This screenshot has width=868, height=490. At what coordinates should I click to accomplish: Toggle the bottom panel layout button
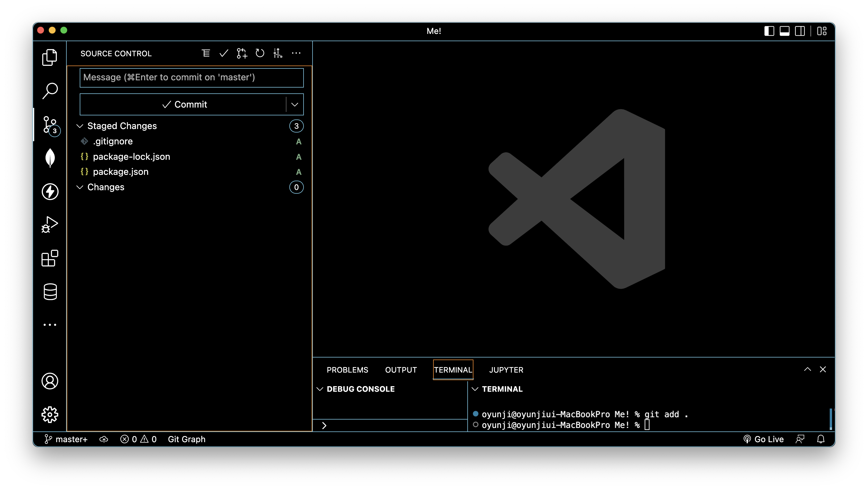pyautogui.click(x=785, y=31)
